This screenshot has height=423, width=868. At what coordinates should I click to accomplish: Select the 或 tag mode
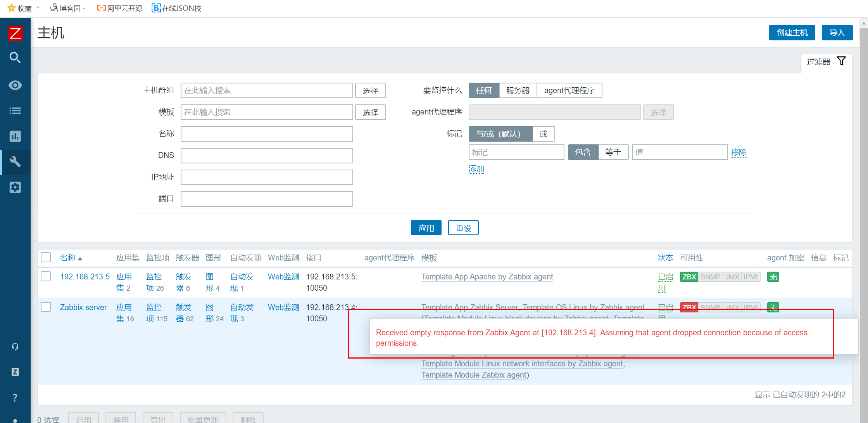click(x=544, y=134)
